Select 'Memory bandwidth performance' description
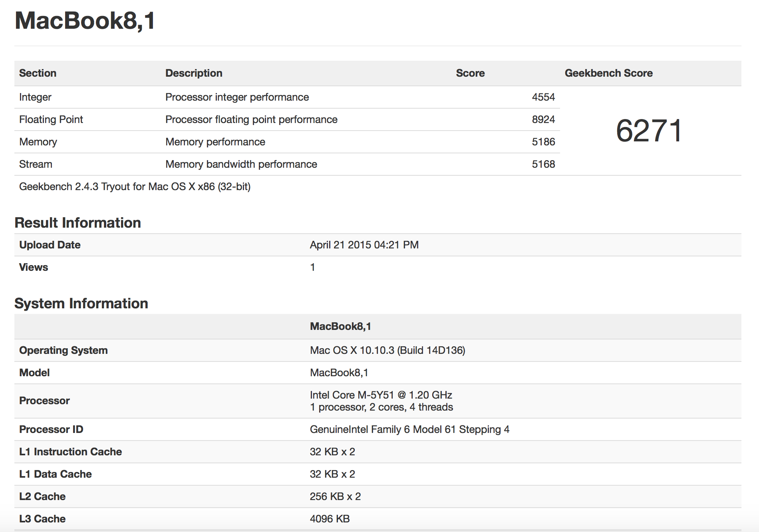Screen dimensions: 759x532 [x=241, y=164]
